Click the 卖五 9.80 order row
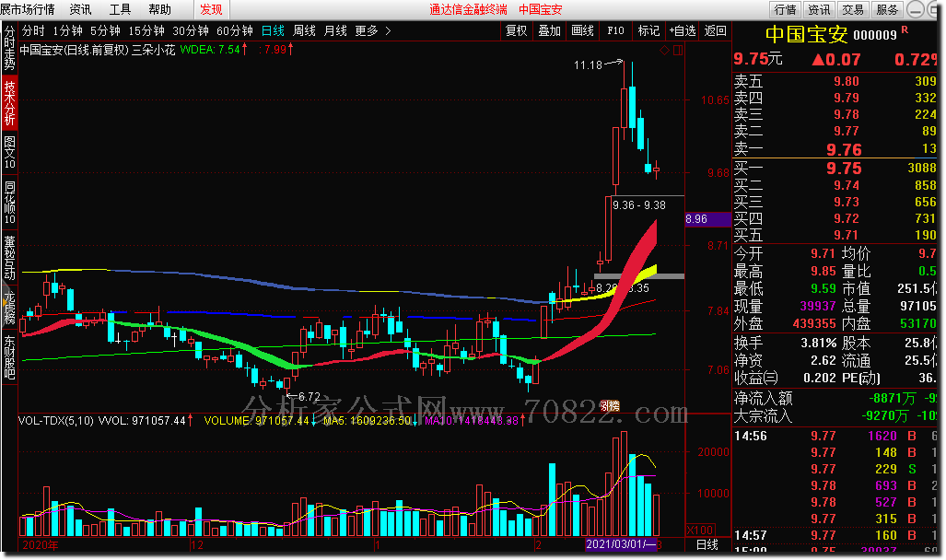Viewport: 946px width, 560px height. pos(835,81)
